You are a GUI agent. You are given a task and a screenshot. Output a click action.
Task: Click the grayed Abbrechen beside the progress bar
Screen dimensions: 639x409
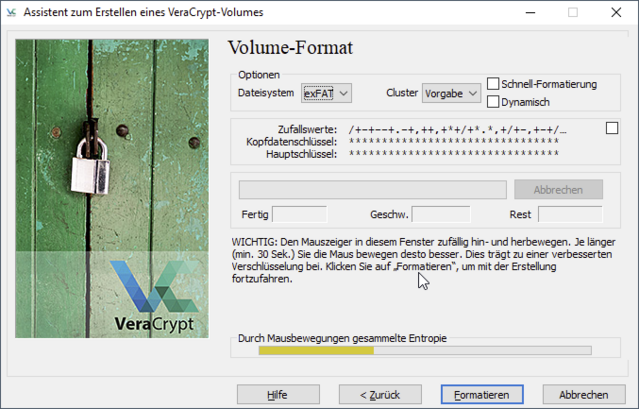(558, 189)
